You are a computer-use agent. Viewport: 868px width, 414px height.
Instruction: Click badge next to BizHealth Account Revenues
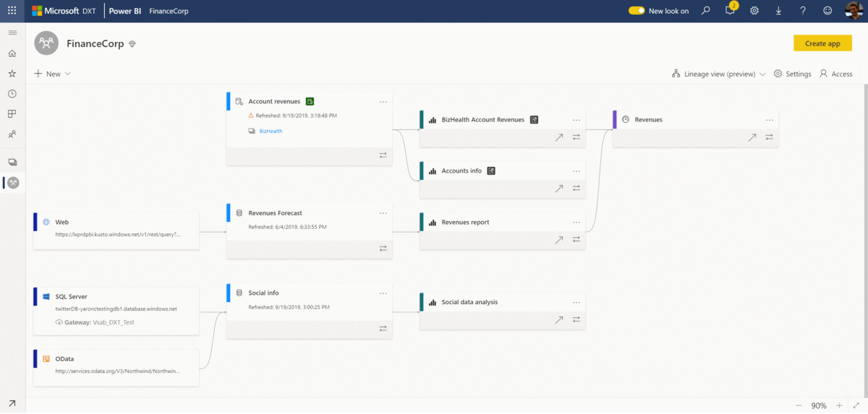pyautogui.click(x=534, y=119)
